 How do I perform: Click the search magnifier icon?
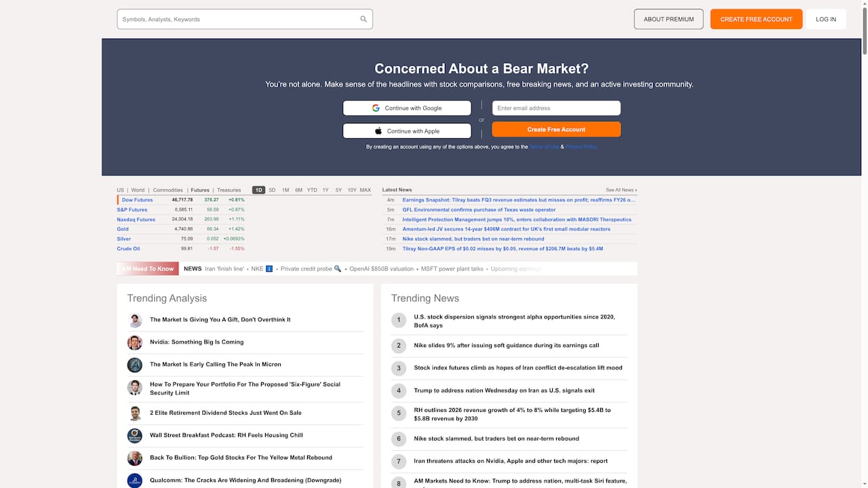pos(363,20)
